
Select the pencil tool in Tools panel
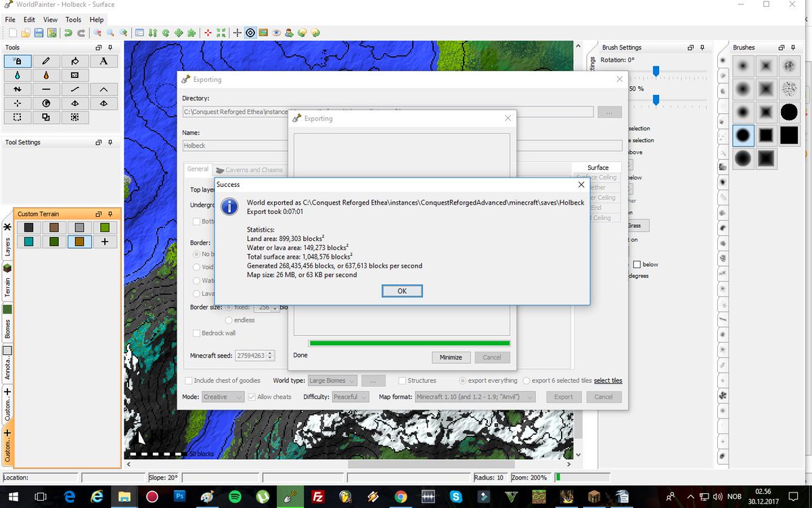(x=46, y=61)
